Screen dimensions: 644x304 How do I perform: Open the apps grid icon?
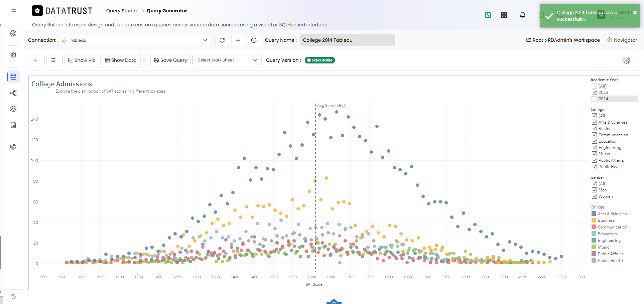coord(504,15)
